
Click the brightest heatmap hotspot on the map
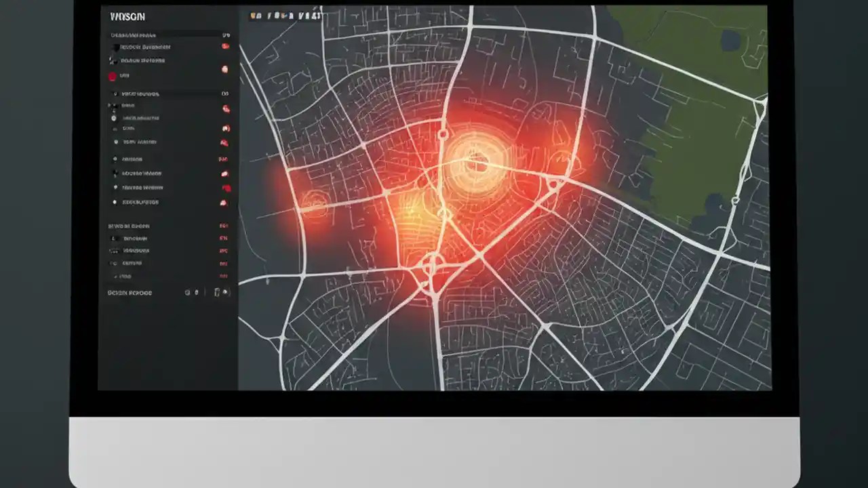click(478, 163)
